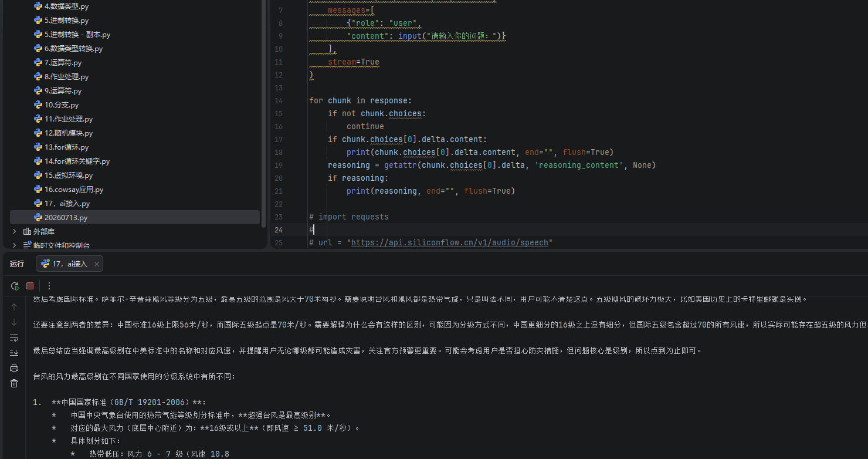868x459 pixels.
Task: Click Python icon of 13.for循环.py
Action: [x=38, y=147]
